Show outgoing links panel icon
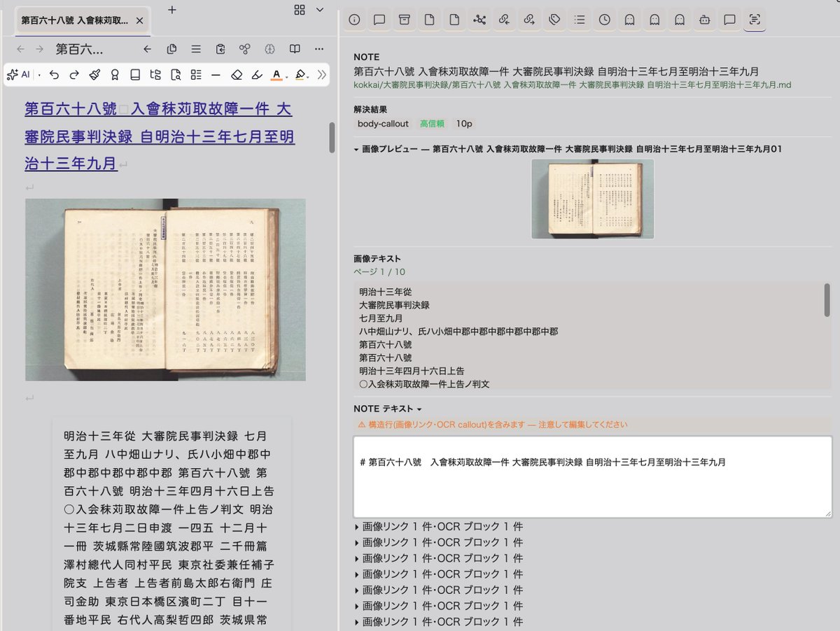 [x=529, y=20]
